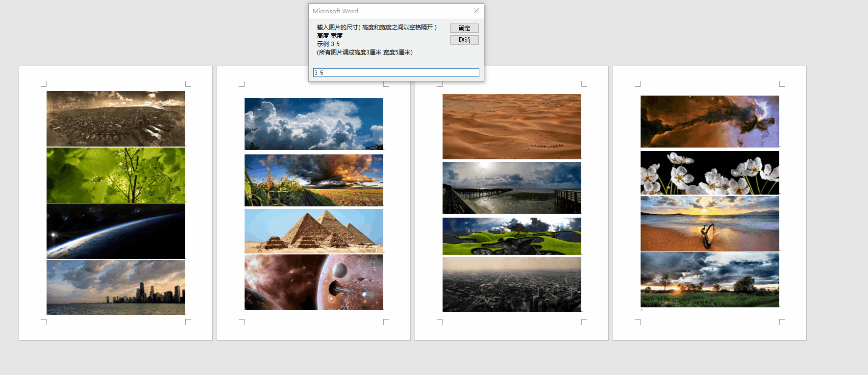The height and width of the screenshot is (375, 868).
Task: Select the orange nebula image
Action: tap(710, 122)
